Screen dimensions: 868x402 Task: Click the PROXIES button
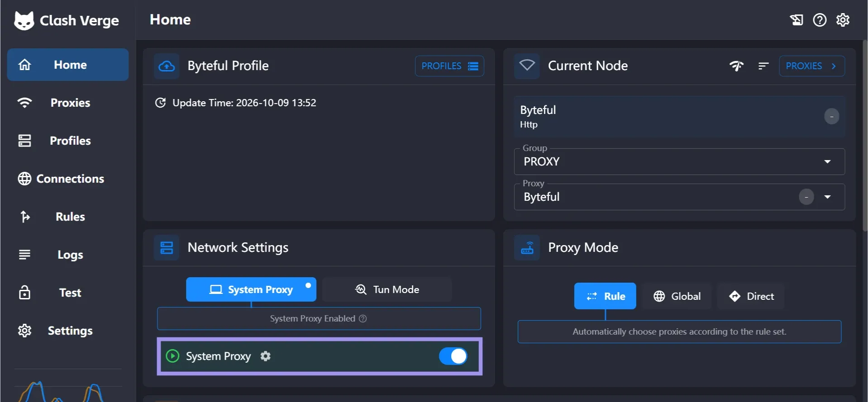click(812, 66)
